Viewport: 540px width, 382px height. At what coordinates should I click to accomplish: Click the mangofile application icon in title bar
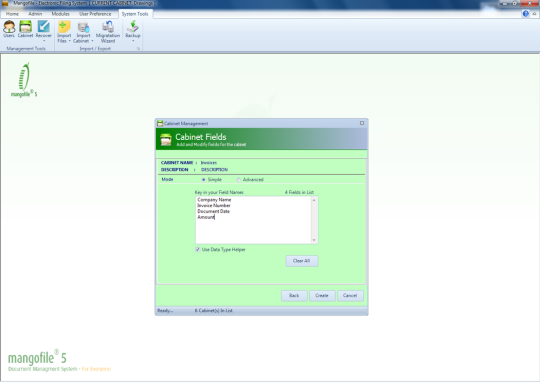(x=5, y=3)
